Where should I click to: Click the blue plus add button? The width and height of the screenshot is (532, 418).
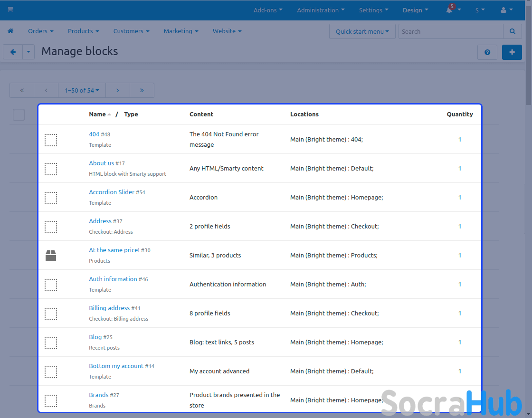click(512, 52)
